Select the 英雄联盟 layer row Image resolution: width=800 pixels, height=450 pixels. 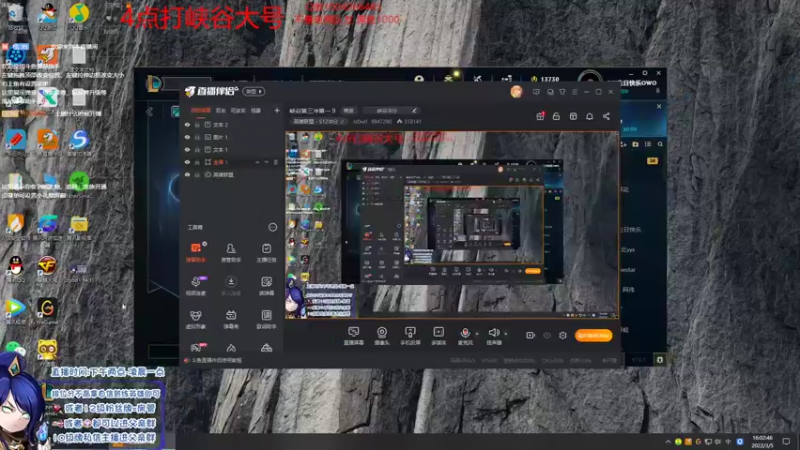[232, 174]
